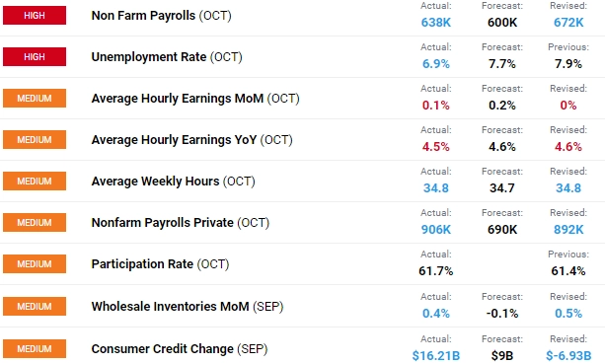The image size is (605, 364).
Task: Click the 638K actual Non Farm Payrolls value
Action: coord(436,23)
